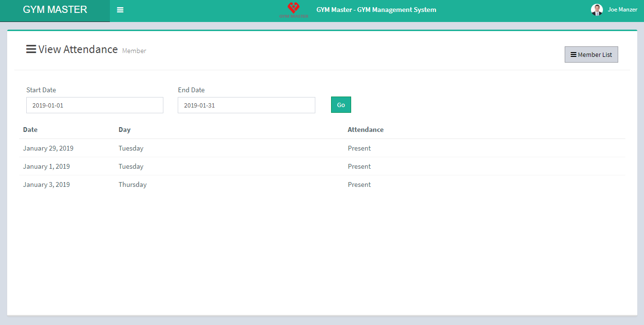Toggle the sidebar hamburger menu icon
Screen dimensions: 644x325
click(120, 10)
